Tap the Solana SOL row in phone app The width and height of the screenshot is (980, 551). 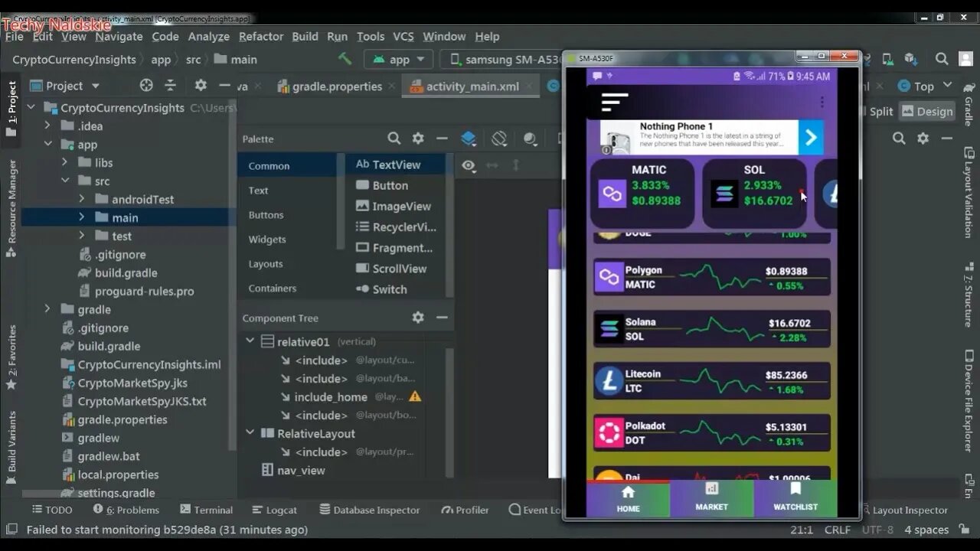[711, 329]
